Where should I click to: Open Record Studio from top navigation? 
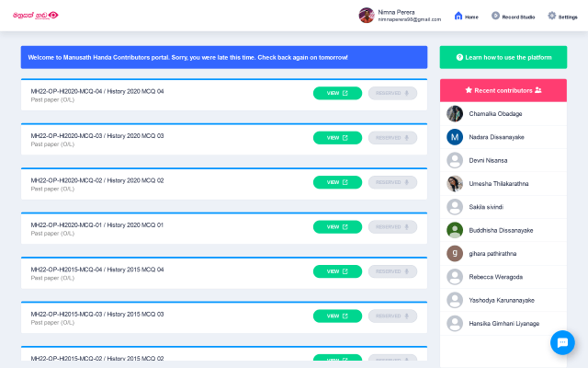tap(514, 16)
